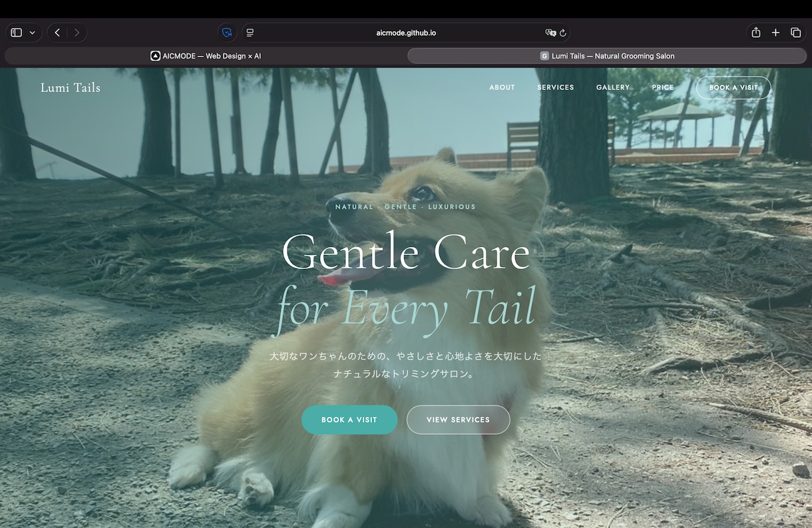Switch to AICMODE — Web Design × AI tab

coord(205,56)
